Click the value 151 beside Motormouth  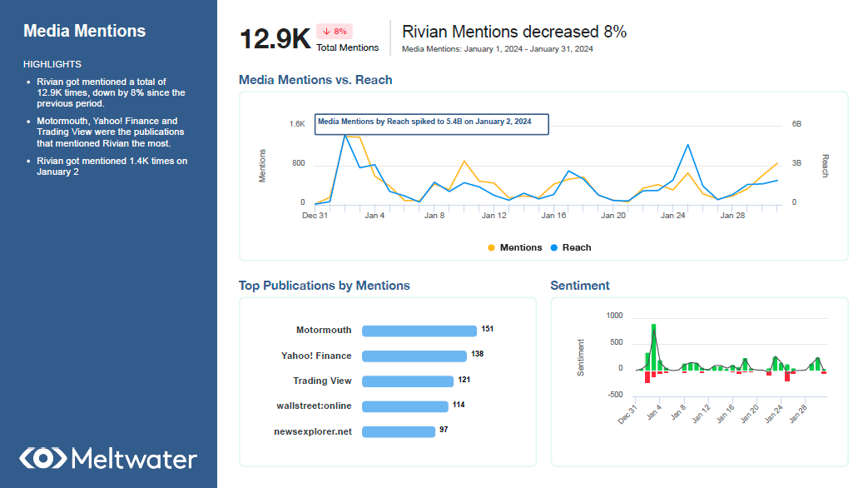click(x=487, y=329)
